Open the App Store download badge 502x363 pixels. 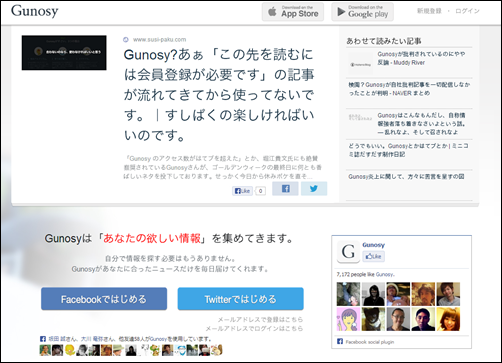[293, 12]
